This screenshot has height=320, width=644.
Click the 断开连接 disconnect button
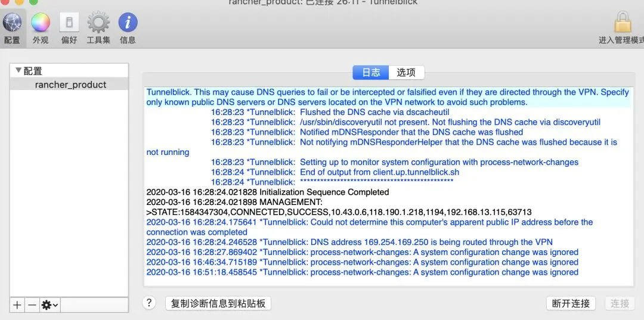(571, 303)
